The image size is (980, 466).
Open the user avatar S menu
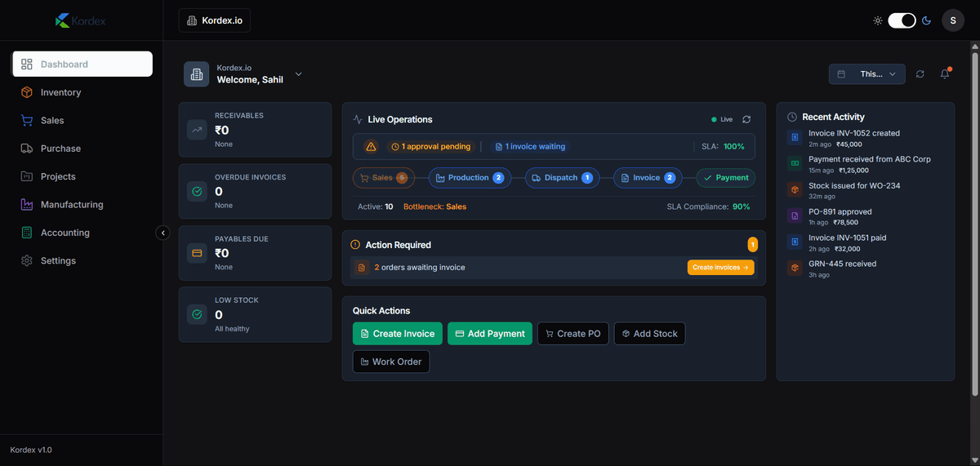pos(953,20)
